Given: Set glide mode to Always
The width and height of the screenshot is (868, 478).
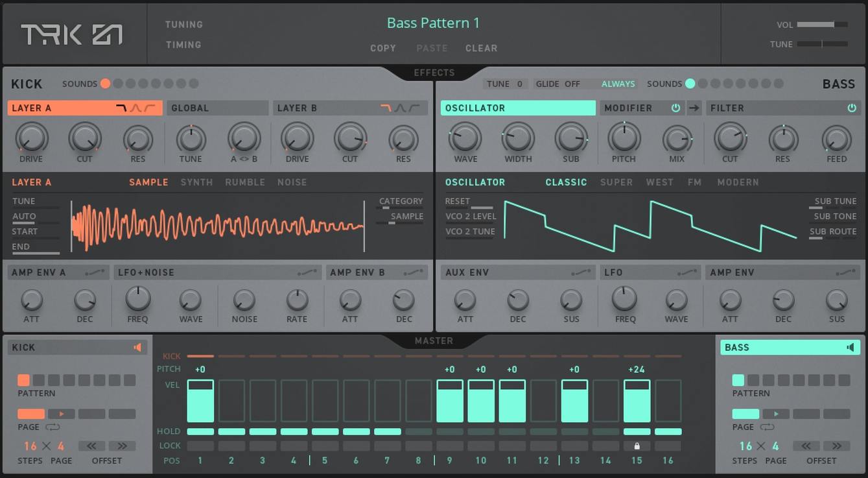Looking at the screenshot, I should point(618,84).
